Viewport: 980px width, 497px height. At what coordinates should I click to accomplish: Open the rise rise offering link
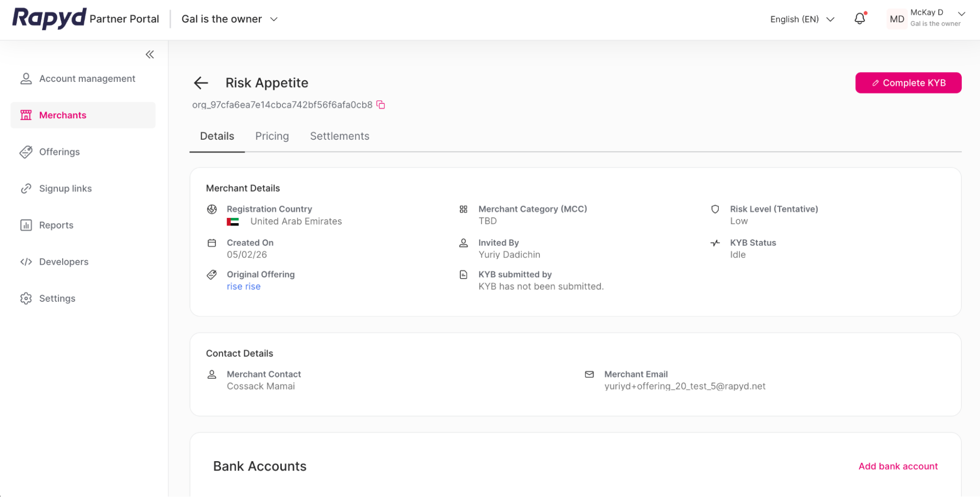244,286
